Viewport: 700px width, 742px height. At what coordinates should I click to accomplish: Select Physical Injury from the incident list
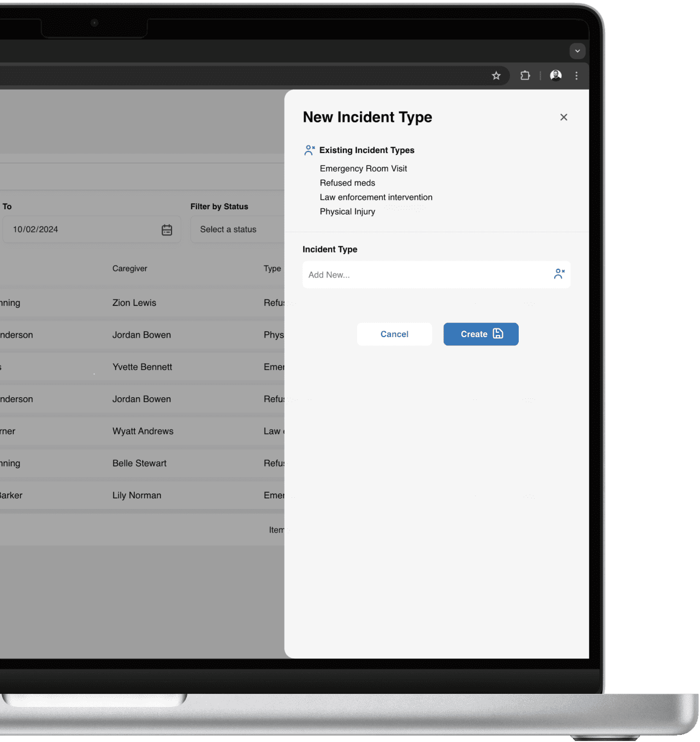pyautogui.click(x=347, y=211)
